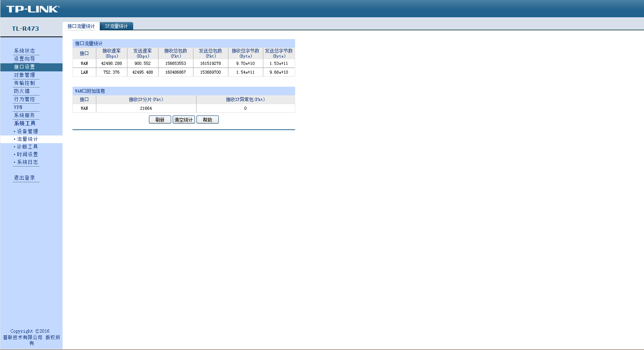This screenshot has height=350, width=644.
Task: Collapse the 系统工具 menu
Action: tap(25, 123)
